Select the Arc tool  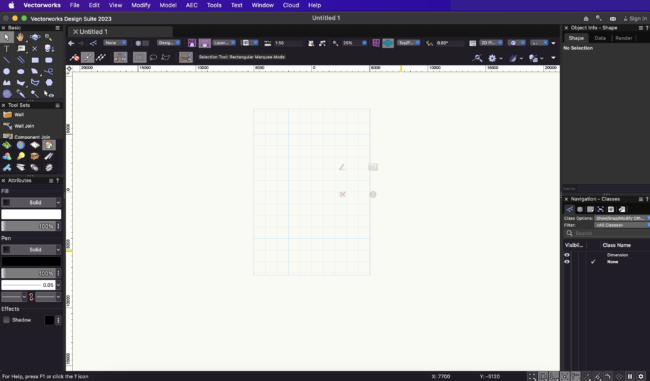(35, 71)
